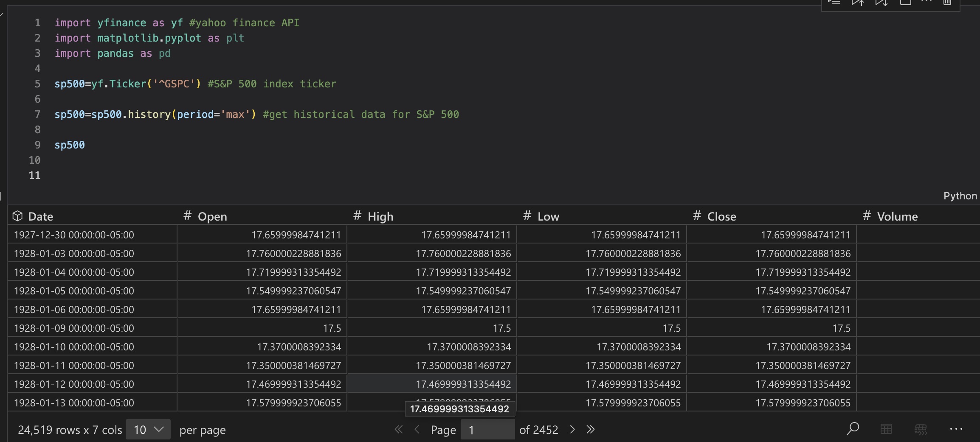Click Close value in the 1928-01-10 row
This screenshot has height=442, width=980.
click(x=772, y=347)
